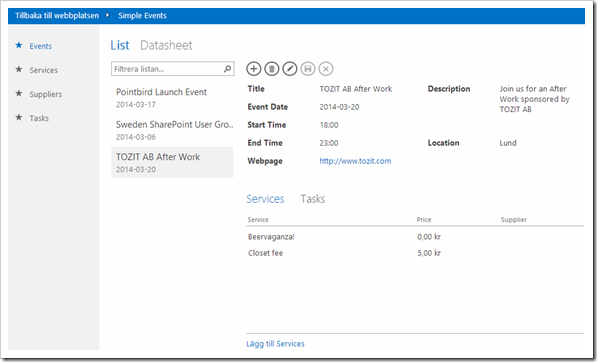This screenshot has width=597, height=362.
Task: Click the Add new item plus icon
Action: coord(254,69)
